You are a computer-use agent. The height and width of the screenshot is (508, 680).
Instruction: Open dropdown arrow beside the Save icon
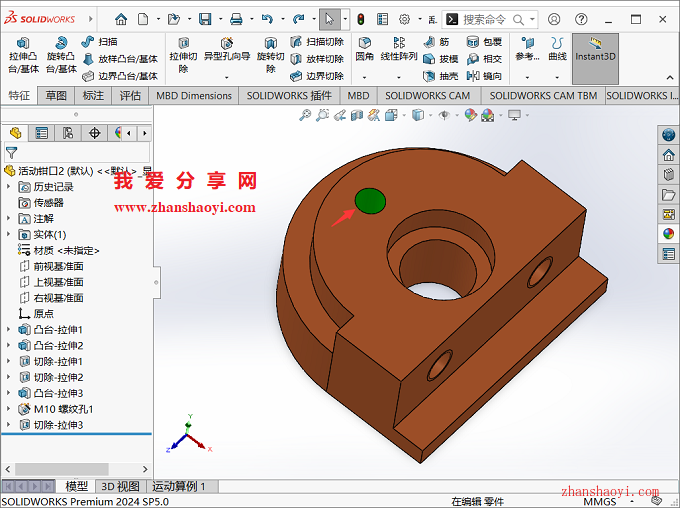220,19
